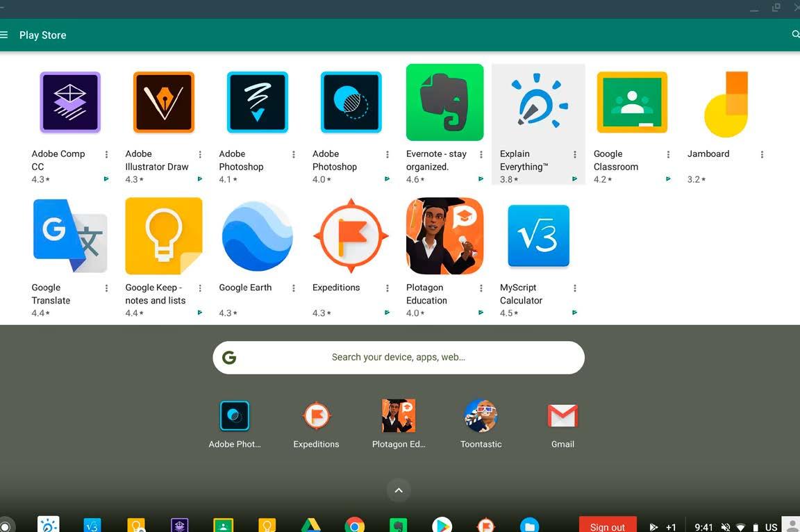Screen dimensions: 800x532
Task: Open three-dot menu for Adobe Photoshop rated 4.1
Action: click(294, 154)
